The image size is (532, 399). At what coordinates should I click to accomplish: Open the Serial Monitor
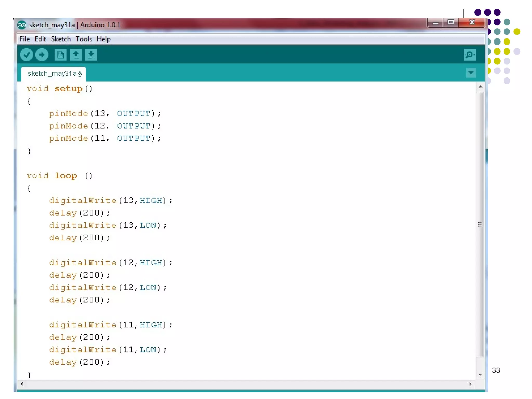point(470,55)
